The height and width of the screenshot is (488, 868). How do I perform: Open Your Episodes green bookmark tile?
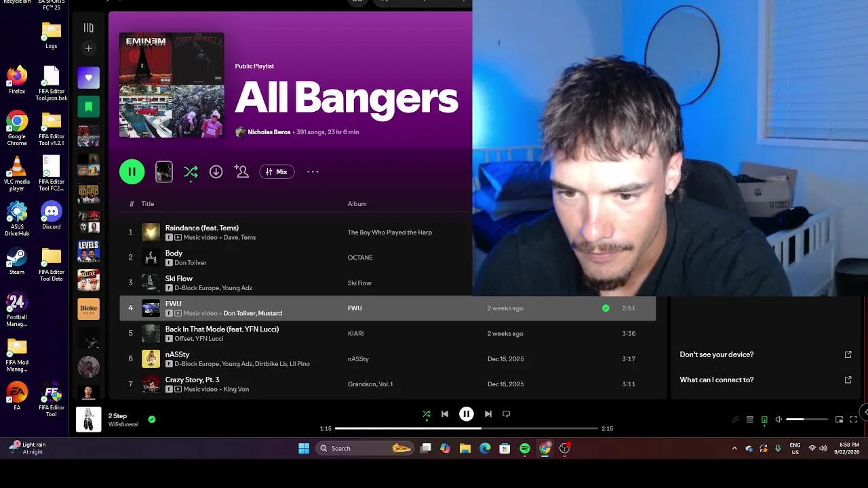pyautogui.click(x=88, y=106)
